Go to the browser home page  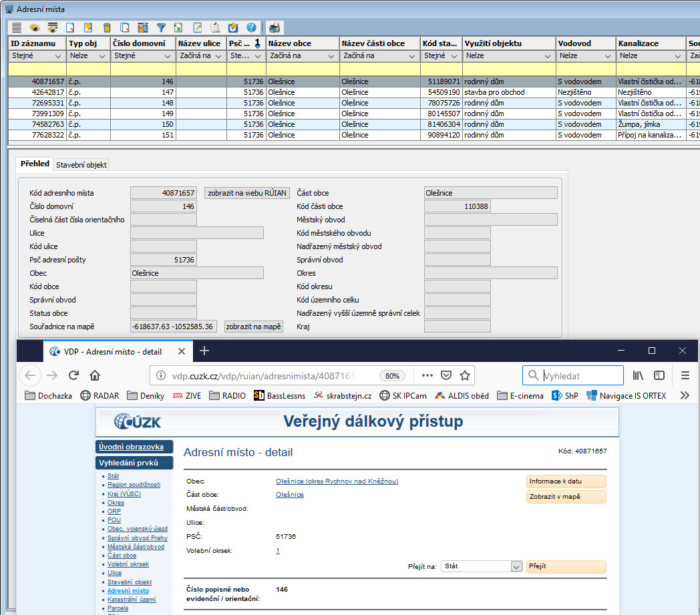click(95, 375)
